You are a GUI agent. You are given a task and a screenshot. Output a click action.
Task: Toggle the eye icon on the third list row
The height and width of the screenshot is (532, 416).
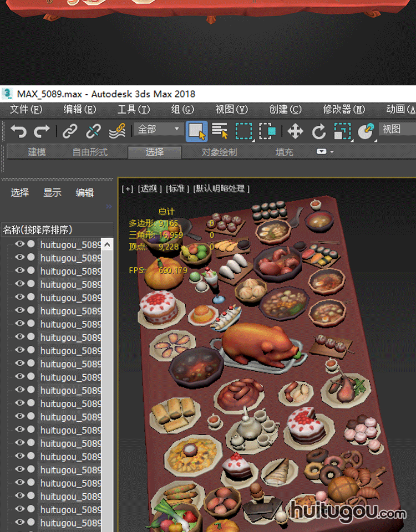tap(20, 270)
